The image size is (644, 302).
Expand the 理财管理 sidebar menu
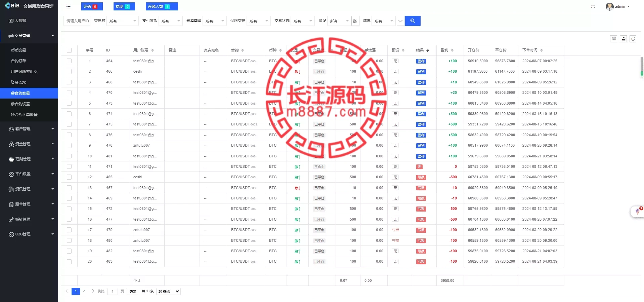coord(29,159)
